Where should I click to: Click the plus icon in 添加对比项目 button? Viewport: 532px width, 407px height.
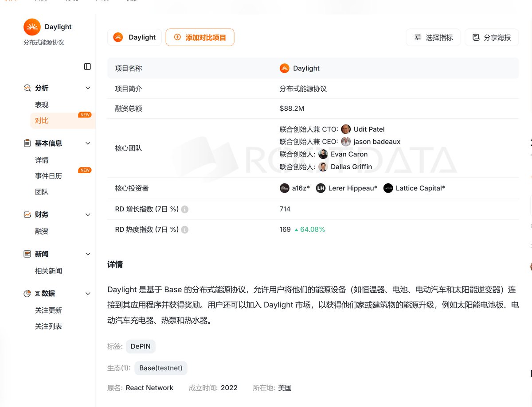tap(177, 37)
